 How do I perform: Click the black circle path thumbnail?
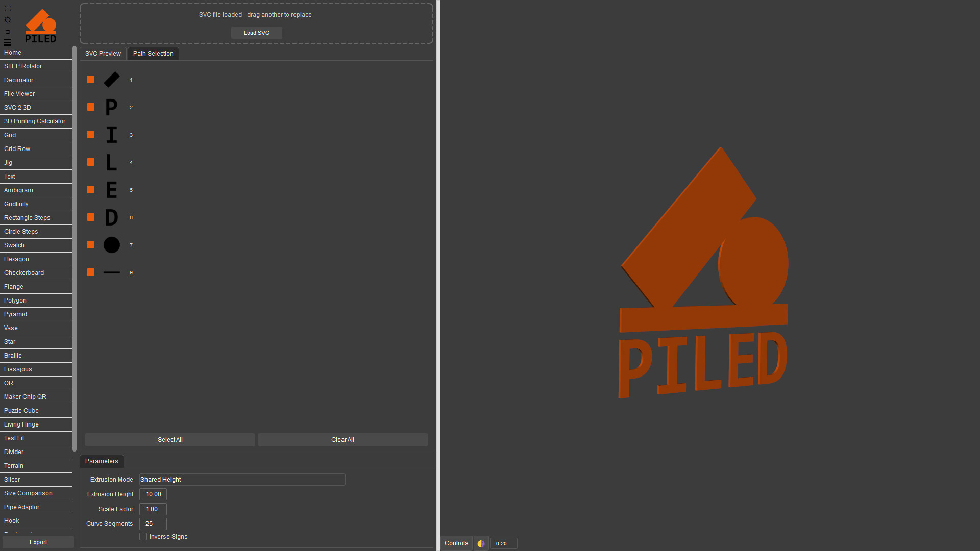pyautogui.click(x=111, y=245)
